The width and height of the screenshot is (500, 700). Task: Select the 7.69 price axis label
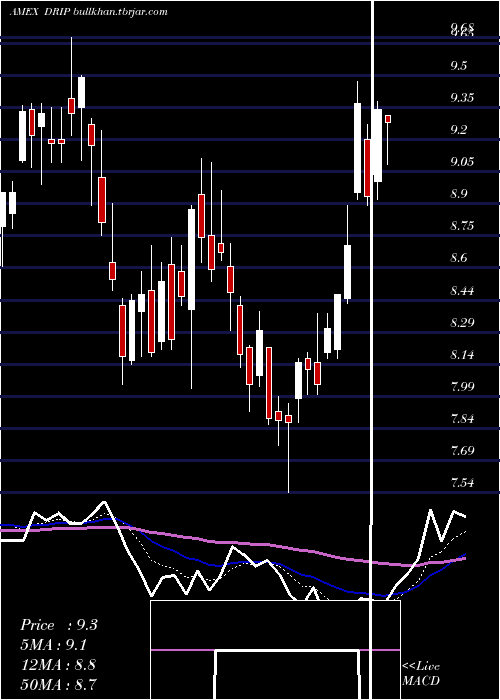click(462, 450)
